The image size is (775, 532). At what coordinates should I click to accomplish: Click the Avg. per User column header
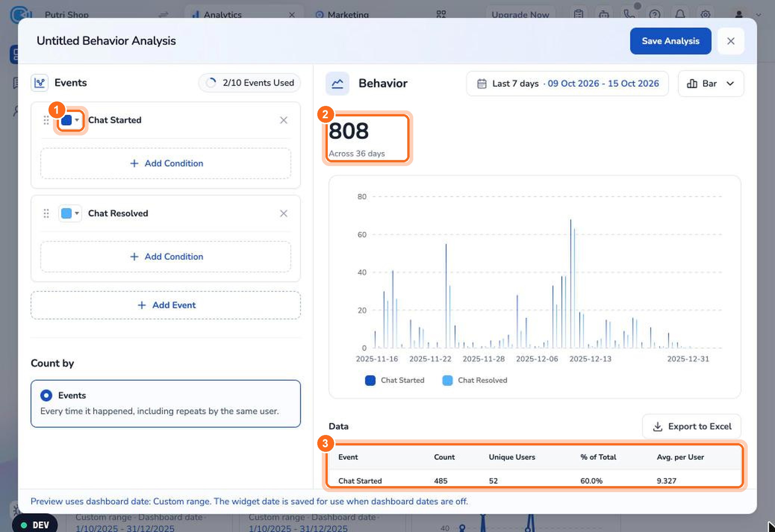coord(680,457)
